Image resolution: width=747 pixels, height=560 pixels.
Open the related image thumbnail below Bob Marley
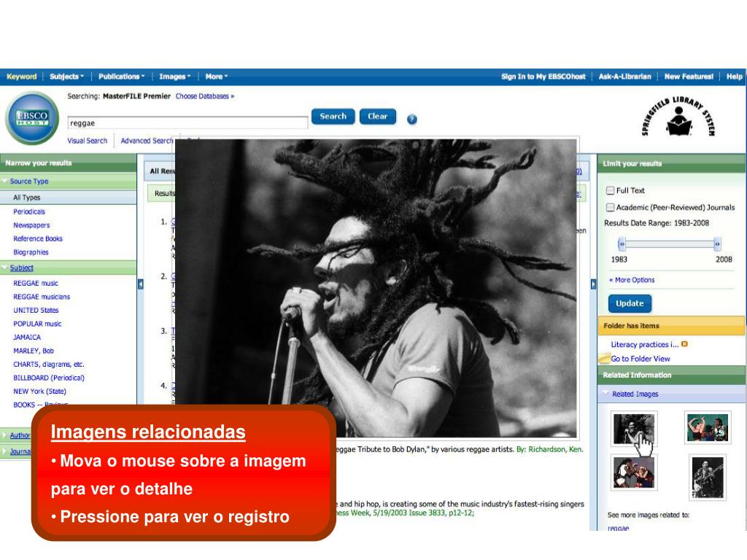click(634, 472)
